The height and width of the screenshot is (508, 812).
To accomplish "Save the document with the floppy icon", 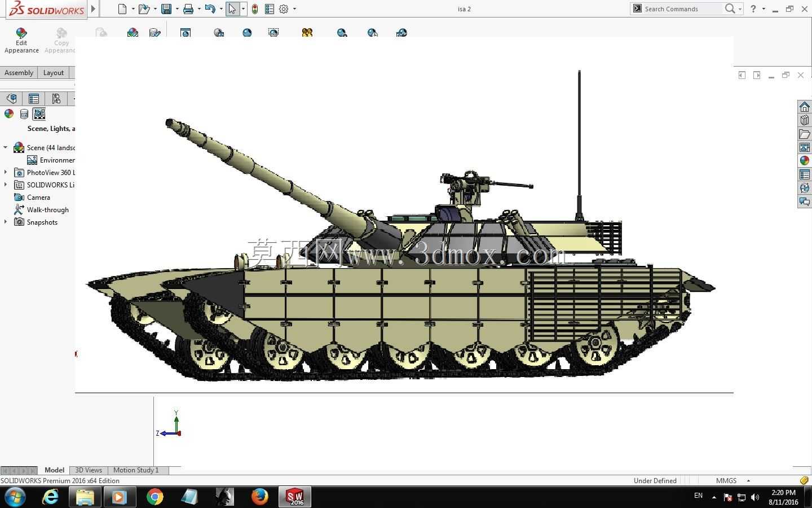I will pyautogui.click(x=166, y=9).
